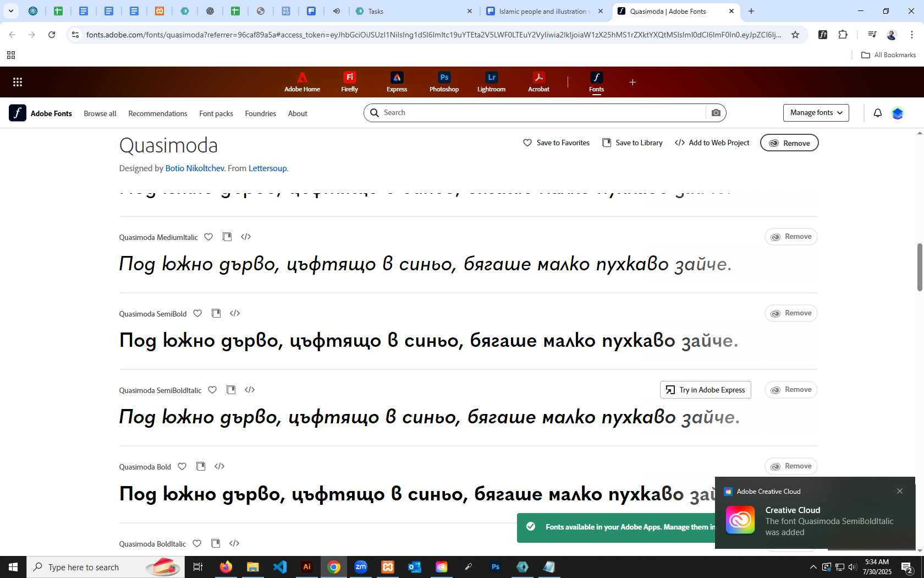924x578 pixels.
Task: Favorite Quasimoda BoldItalic with heart icon
Action: tap(197, 543)
